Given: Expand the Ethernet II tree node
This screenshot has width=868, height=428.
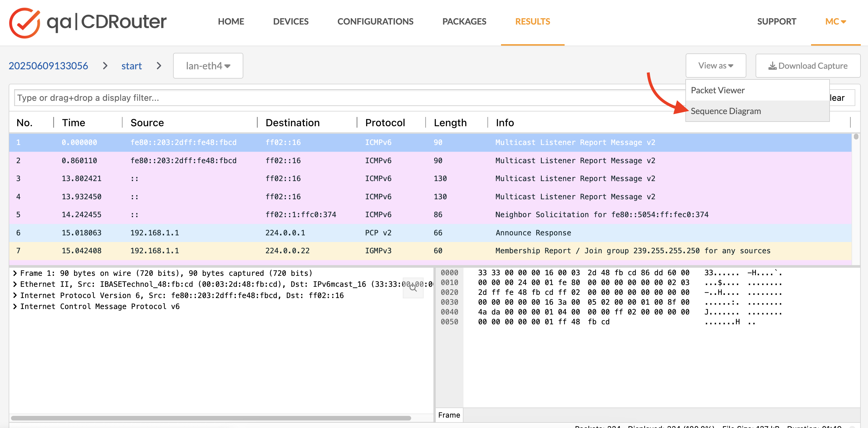Looking at the screenshot, I should (x=15, y=284).
